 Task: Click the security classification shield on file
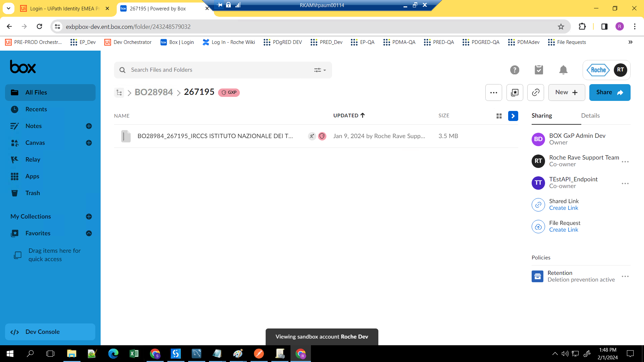(x=322, y=136)
